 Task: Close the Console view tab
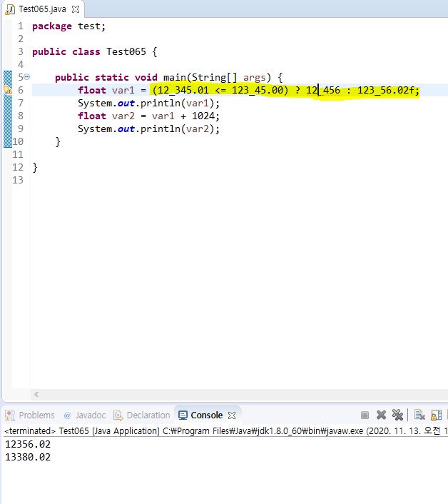coord(232,415)
